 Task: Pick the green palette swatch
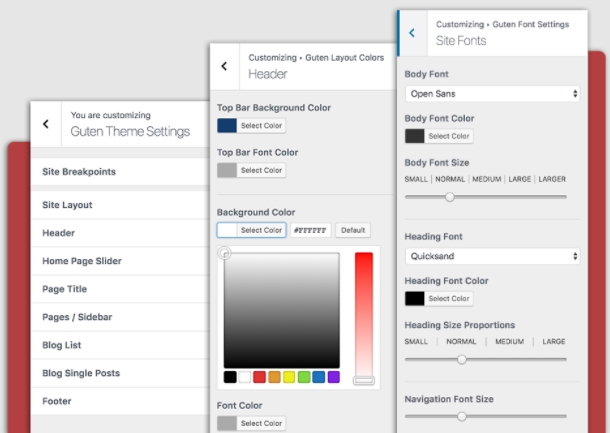click(x=304, y=377)
